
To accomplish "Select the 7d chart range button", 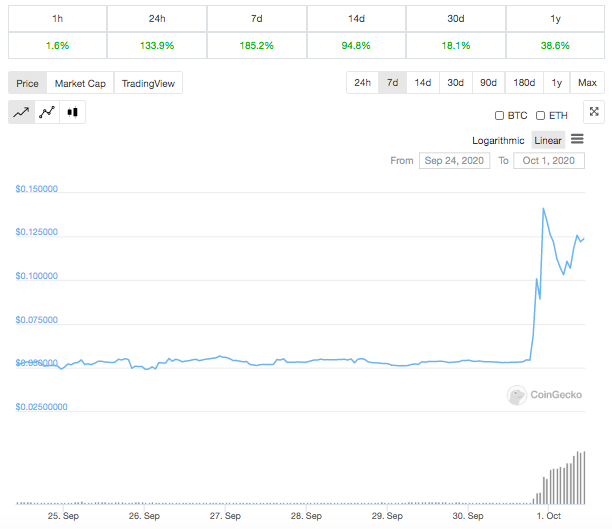I will (x=392, y=83).
